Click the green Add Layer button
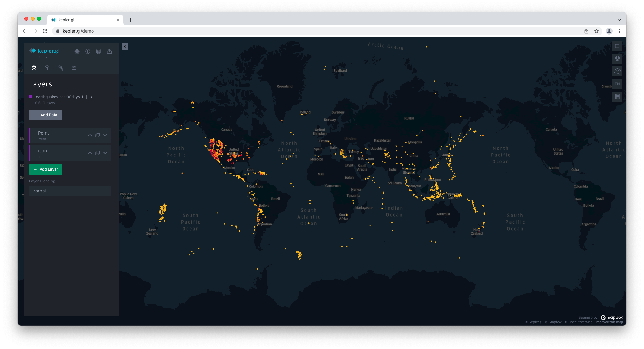 pos(46,169)
